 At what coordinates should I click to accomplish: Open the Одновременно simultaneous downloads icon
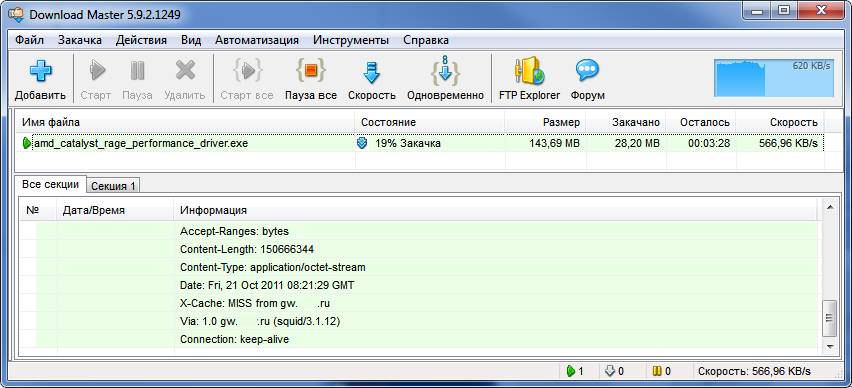click(x=446, y=71)
